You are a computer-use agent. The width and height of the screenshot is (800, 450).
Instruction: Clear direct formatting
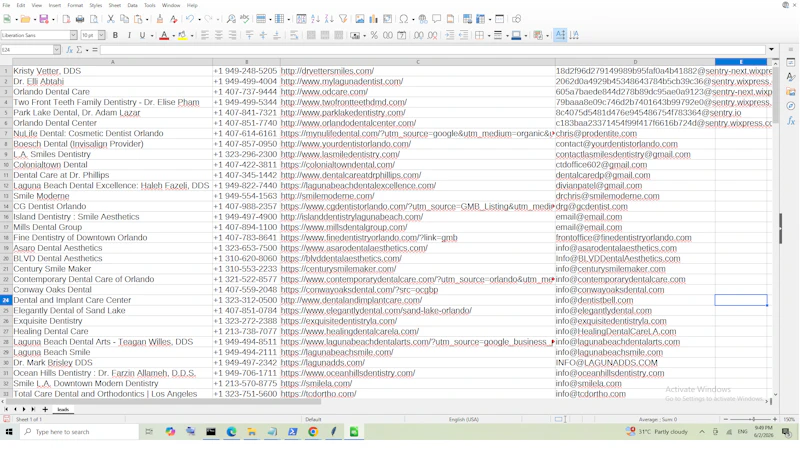coord(173,19)
